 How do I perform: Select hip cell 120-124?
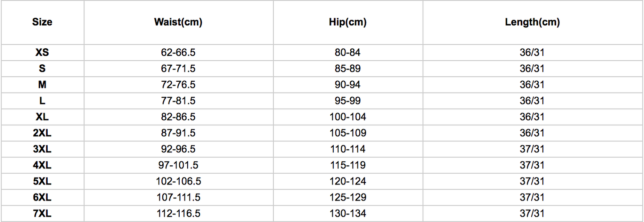point(348,181)
